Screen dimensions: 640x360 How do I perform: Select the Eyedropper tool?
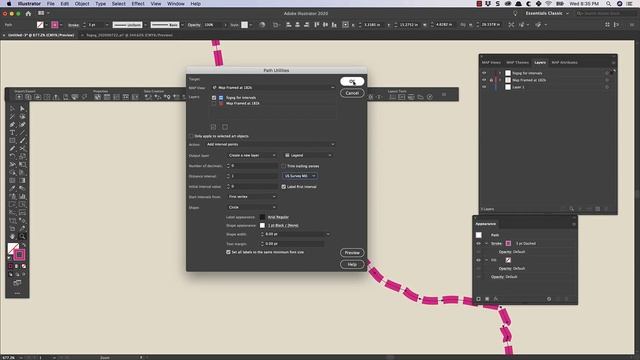[12, 188]
